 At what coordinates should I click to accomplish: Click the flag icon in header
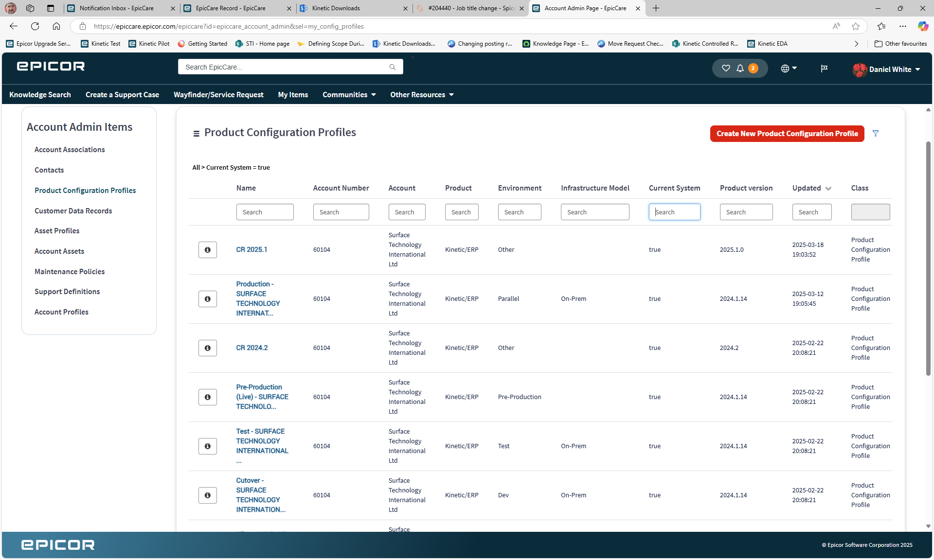[824, 69]
